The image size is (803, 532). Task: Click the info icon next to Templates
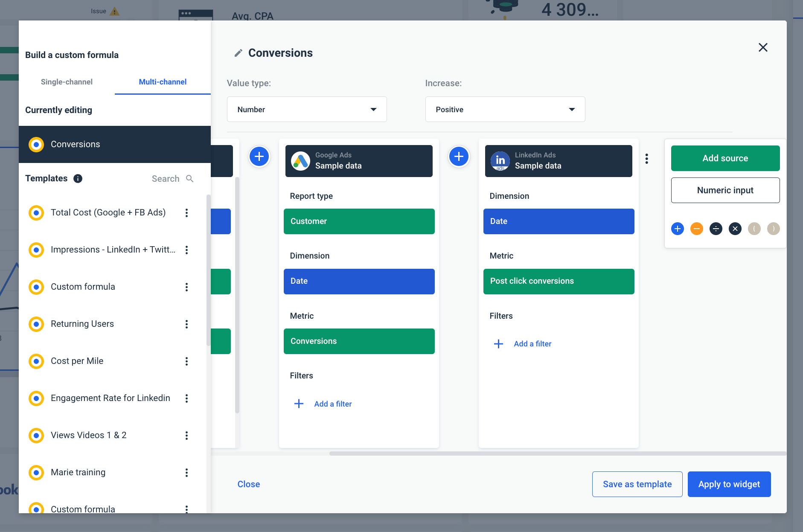tap(78, 179)
